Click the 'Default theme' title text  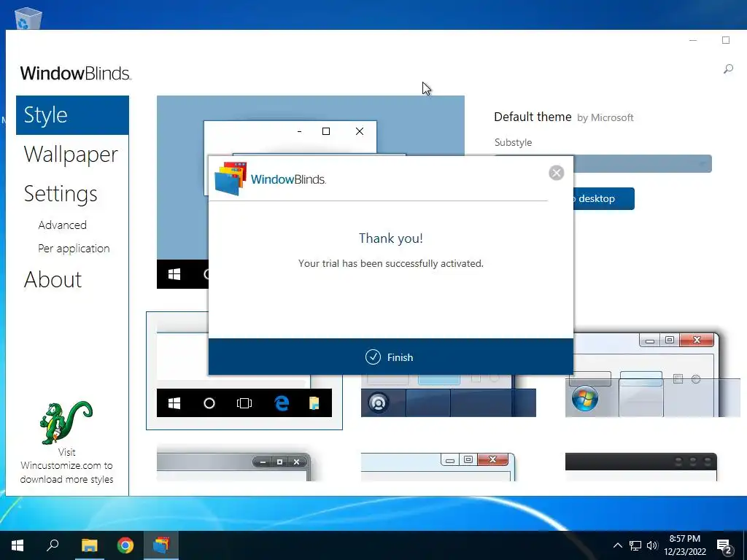click(533, 117)
